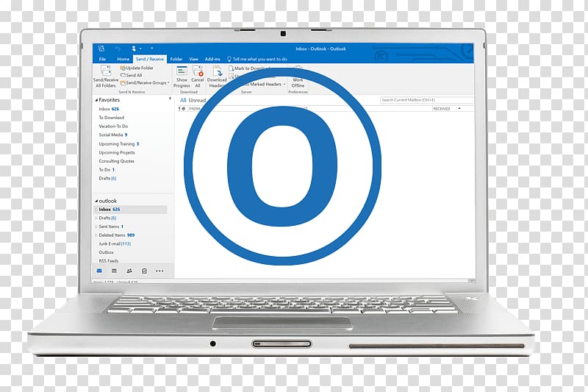Click the Tell me lightbulb icon
This screenshot has height=392, width=588.
coord(229,59)
